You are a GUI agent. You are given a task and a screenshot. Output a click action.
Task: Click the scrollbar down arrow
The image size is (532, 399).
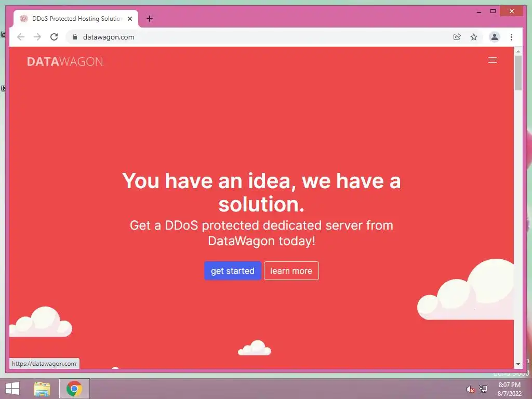point(518,364)
